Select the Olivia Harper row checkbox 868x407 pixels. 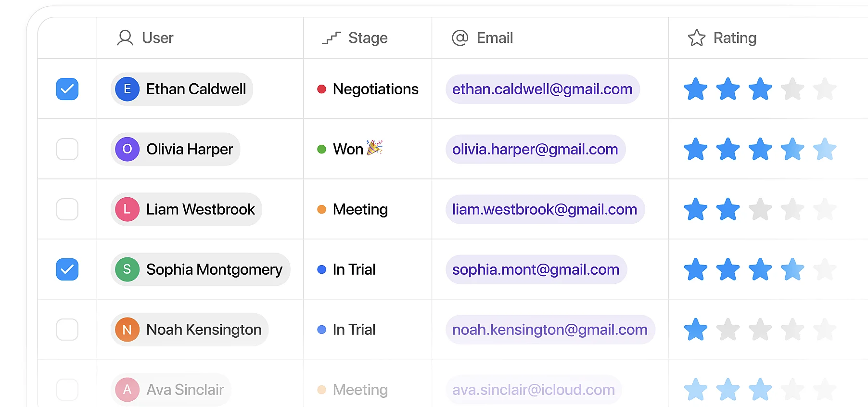pyautogui.click(x=67, y=149)
